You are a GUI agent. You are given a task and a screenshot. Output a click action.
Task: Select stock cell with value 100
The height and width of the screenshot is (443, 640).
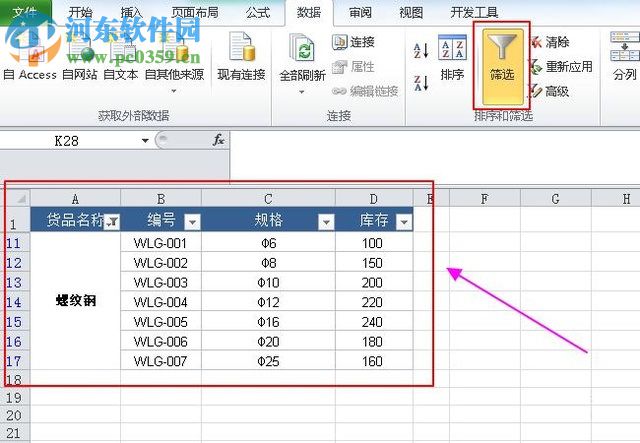pyautogui.click(x=374, y=243)
